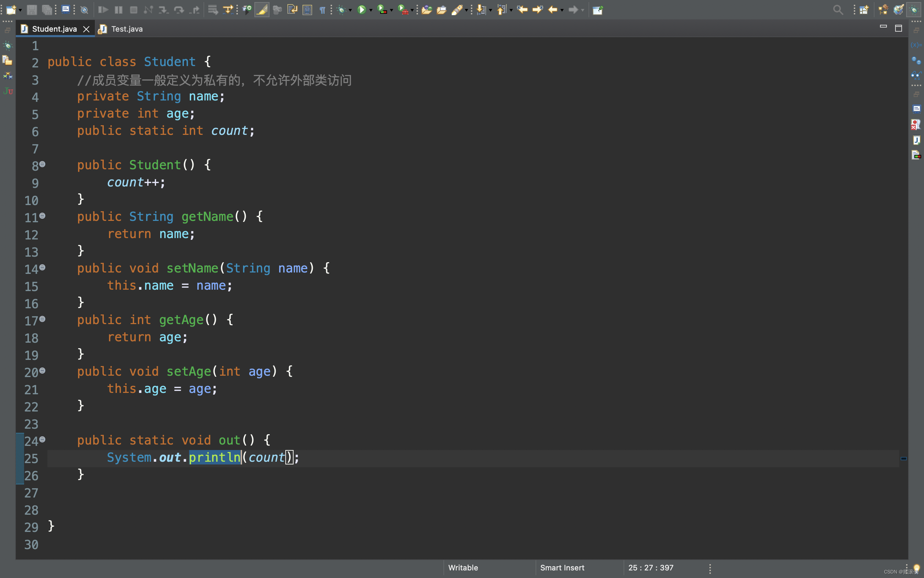Click the Back navigation arrow
924x578 pixels.
[552, 10]
